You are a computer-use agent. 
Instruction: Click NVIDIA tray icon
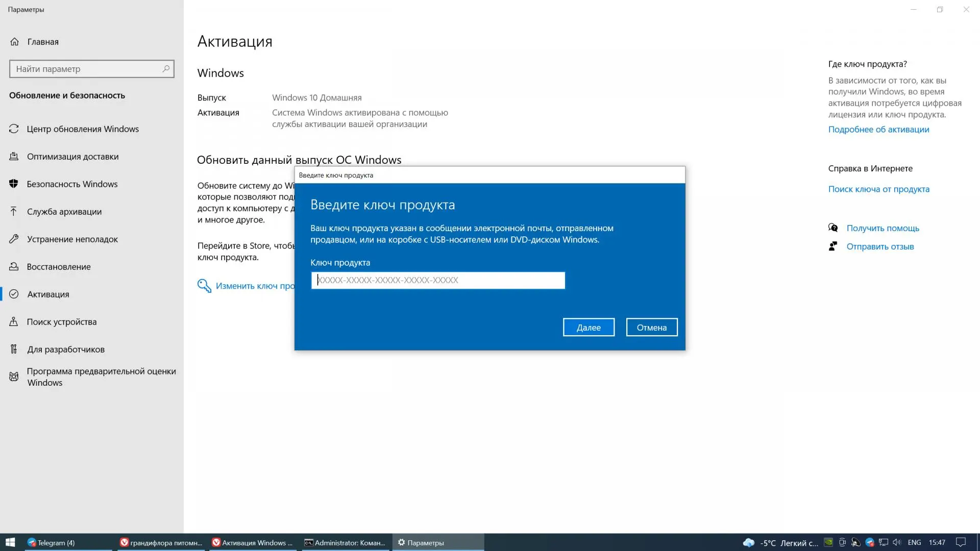pyautogui.click(x=829, y=542)
